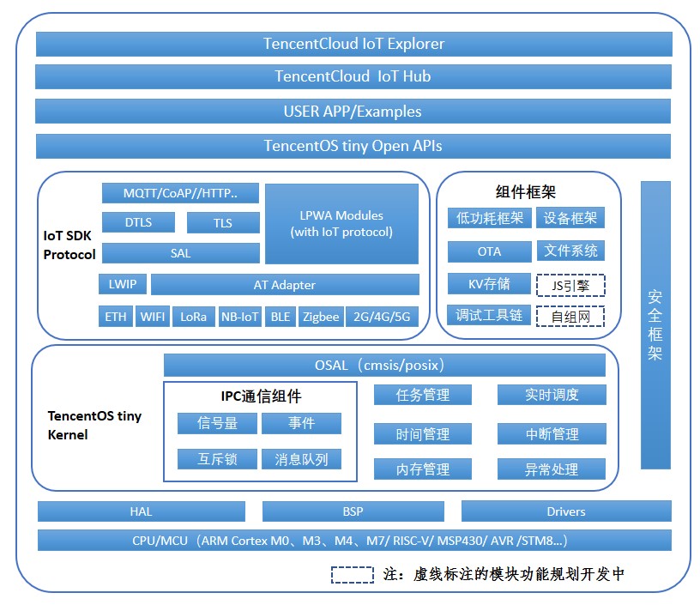This screenshot has width=700, height=605.
Task: Click the 虚线标注的模块功能规划开发中 note
Action: pos(519,574)
